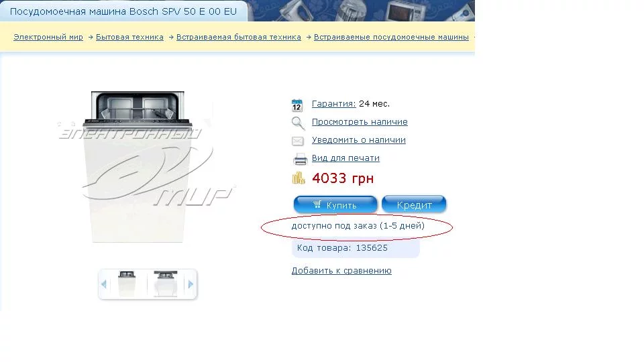Click the Купить blue button
This screenshot has height=362, width=644.
(335, 204)
